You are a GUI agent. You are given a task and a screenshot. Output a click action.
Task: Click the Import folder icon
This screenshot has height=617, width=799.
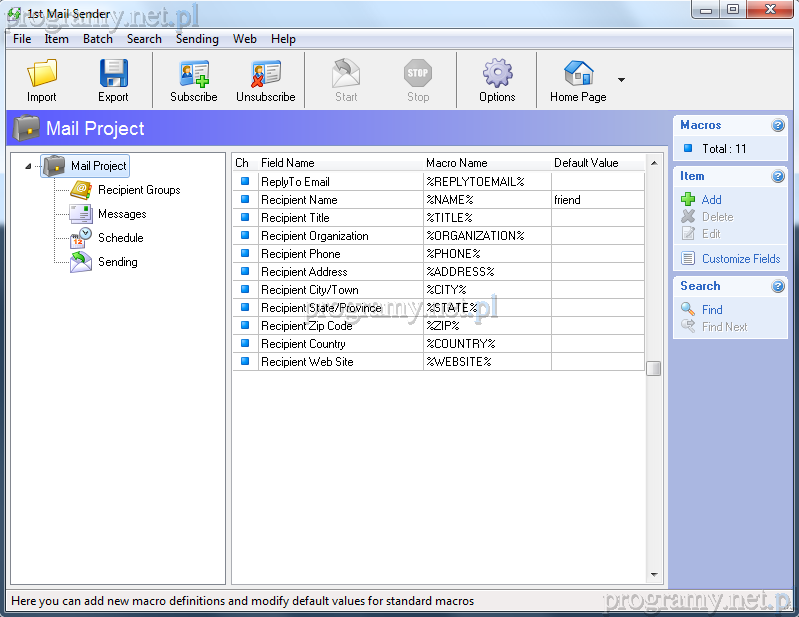point(42,74)
